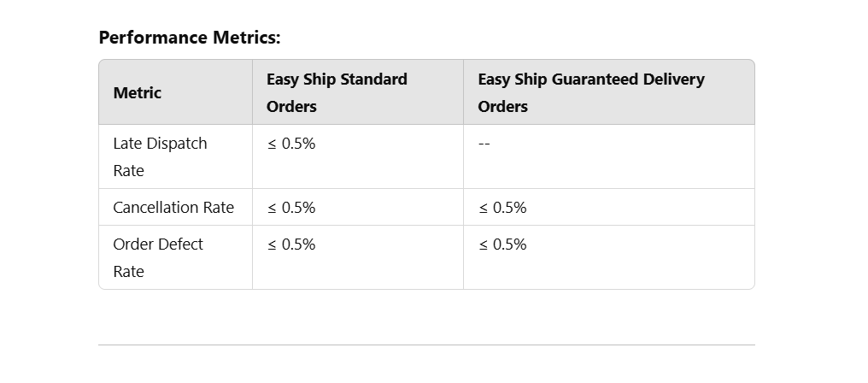Click the word "Rate" under Late Dispatch
This screenshot has width=868, height=383.
click(x=128, y=171)
